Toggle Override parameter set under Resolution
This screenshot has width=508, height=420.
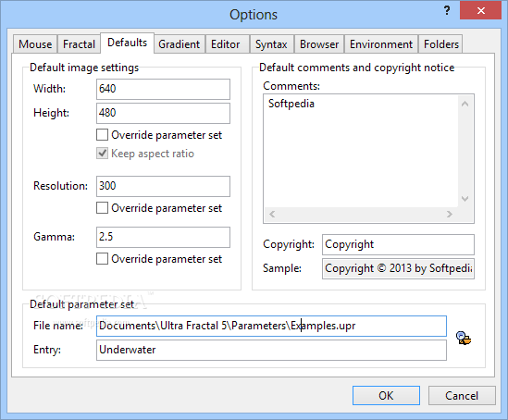click(x=103, y=208)
